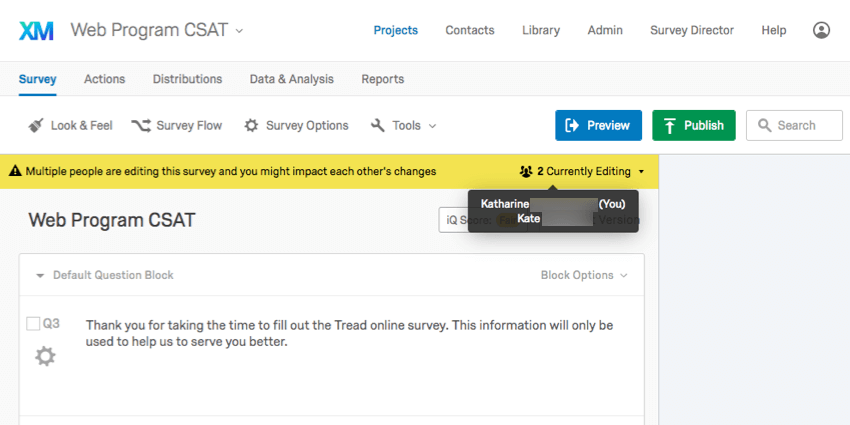
Task: Go to Projects in top navigation
Action: 396,30
